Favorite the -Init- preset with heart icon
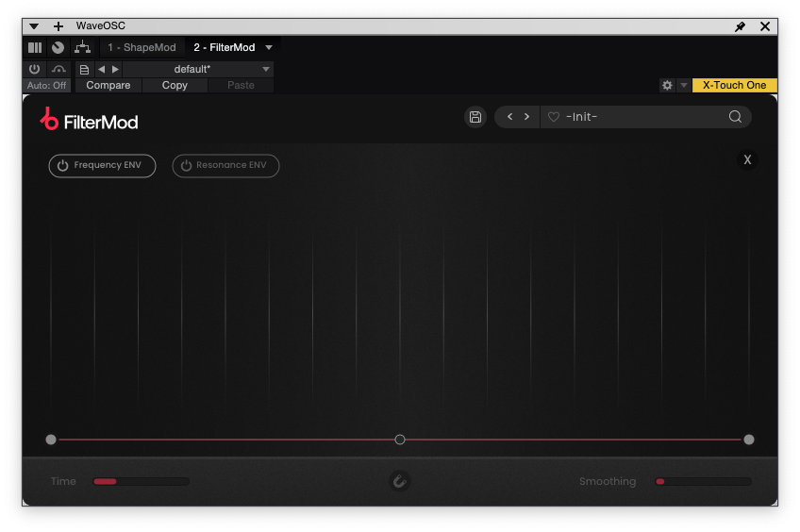The width and height of the screenshot is (800, 532). point(554,117)
